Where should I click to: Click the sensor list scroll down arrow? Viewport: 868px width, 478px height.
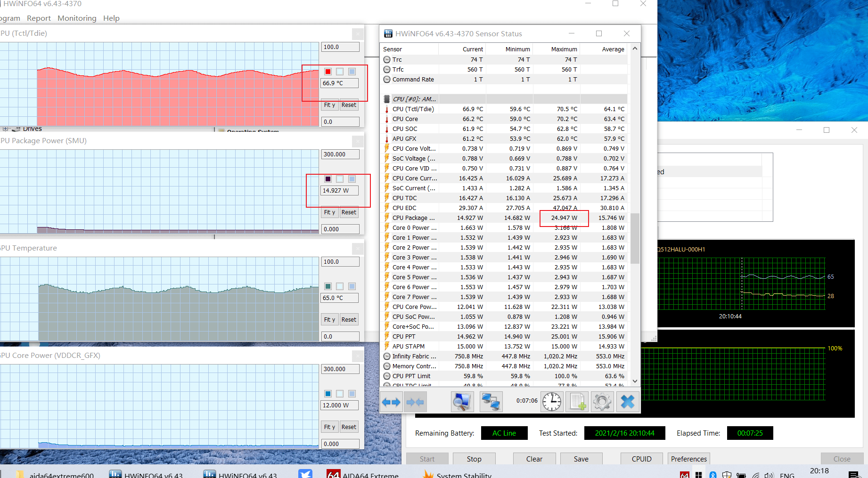(x=635, y=381)
